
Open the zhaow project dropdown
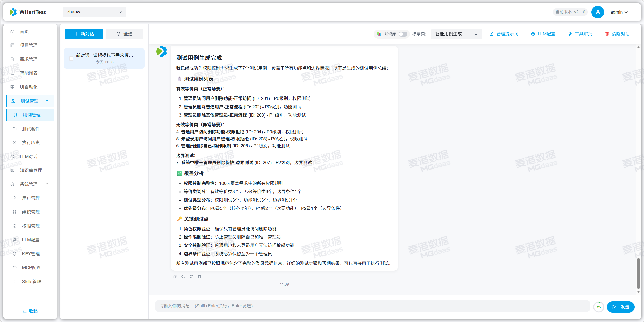tap(94, 12)
